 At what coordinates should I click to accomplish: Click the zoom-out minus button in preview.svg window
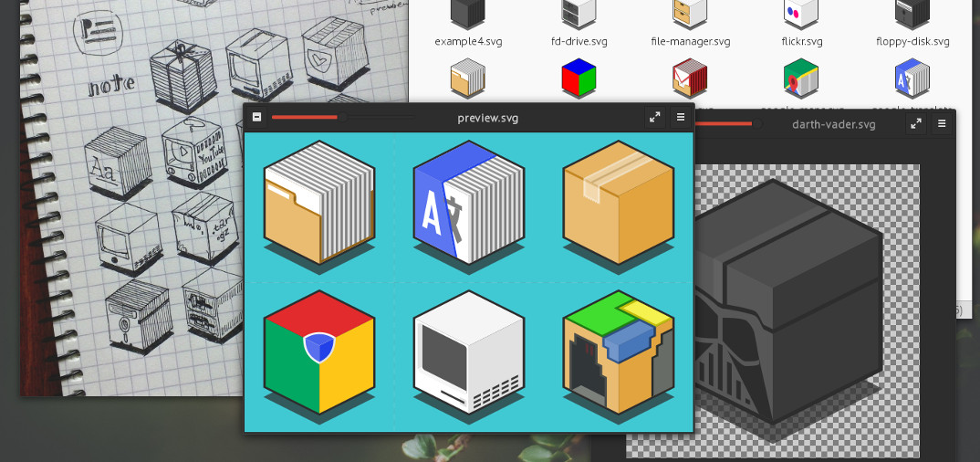[x=256, y=117]
